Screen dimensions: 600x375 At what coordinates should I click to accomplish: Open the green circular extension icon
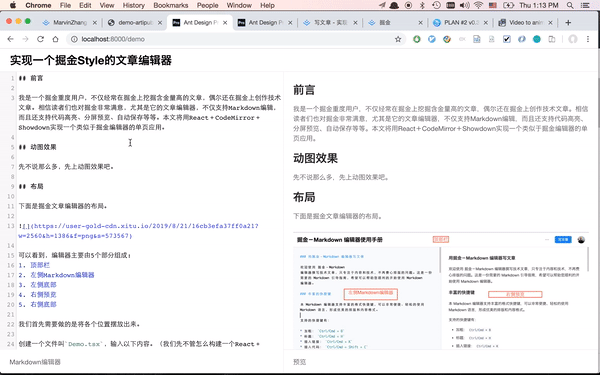click(417, 39)
